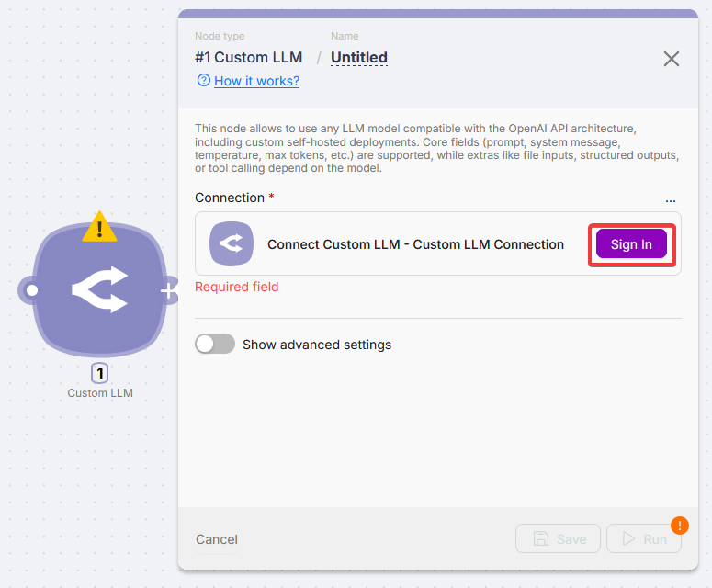Viewport: 712px width, 588px height.
Task: Click the question mark help icon
Action: (204, 81)
